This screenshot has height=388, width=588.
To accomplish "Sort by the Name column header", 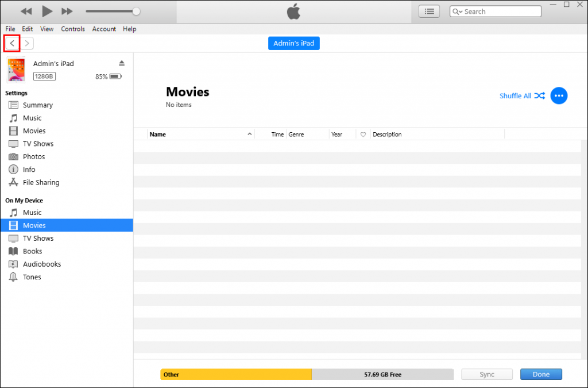I will (200, 135).
